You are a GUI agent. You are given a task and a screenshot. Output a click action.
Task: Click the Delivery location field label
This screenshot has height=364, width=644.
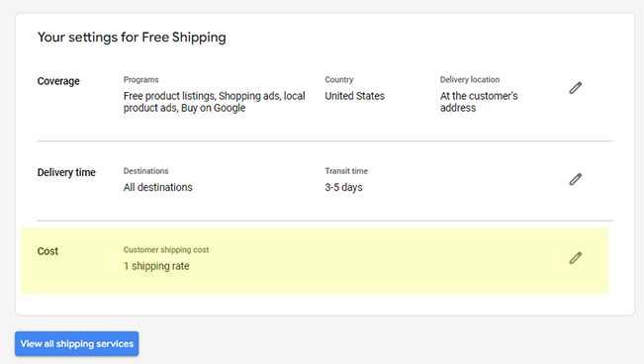click(x=470, y=80)
